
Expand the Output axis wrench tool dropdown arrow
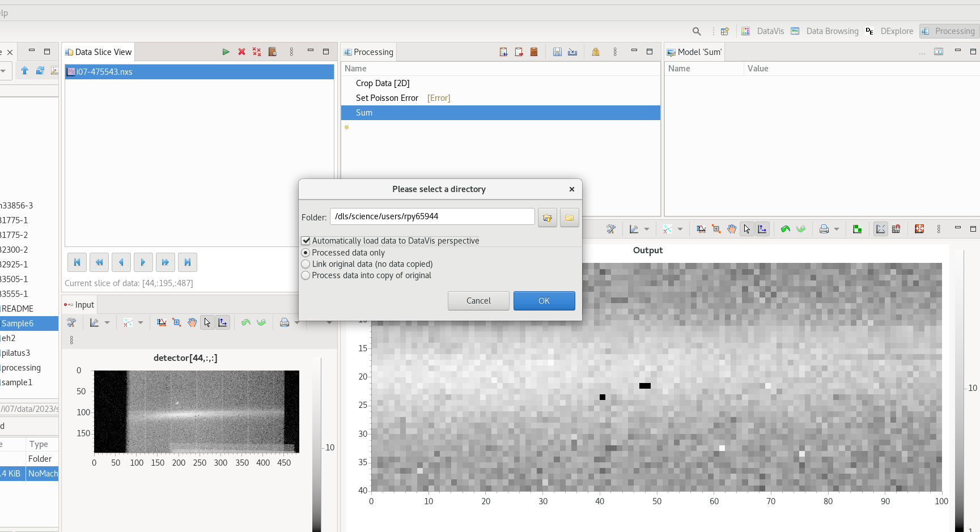pyautogui.click(x=647, y=229)
